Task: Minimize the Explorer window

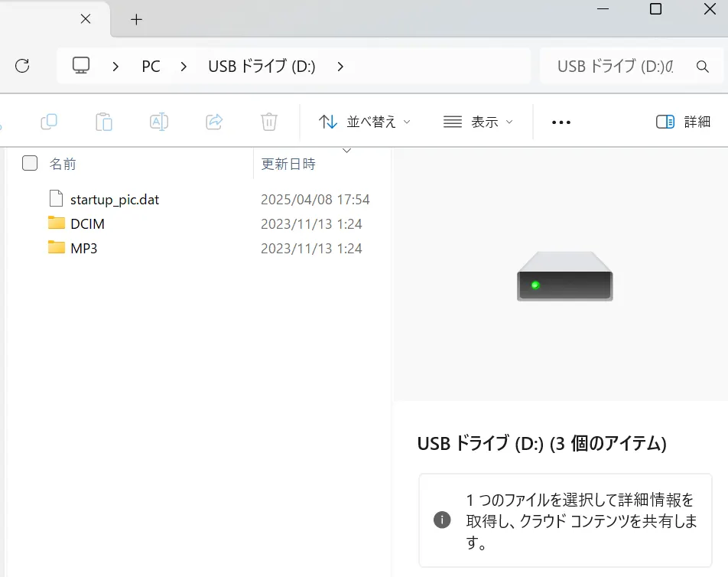Action: 603,9
